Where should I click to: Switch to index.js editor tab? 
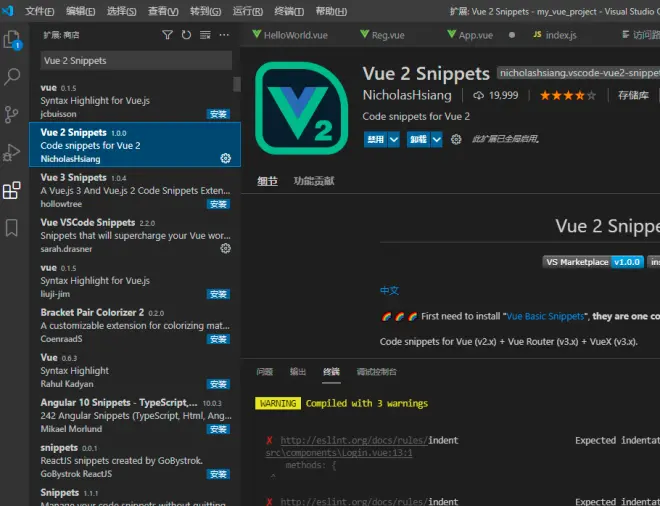point(555,35)
